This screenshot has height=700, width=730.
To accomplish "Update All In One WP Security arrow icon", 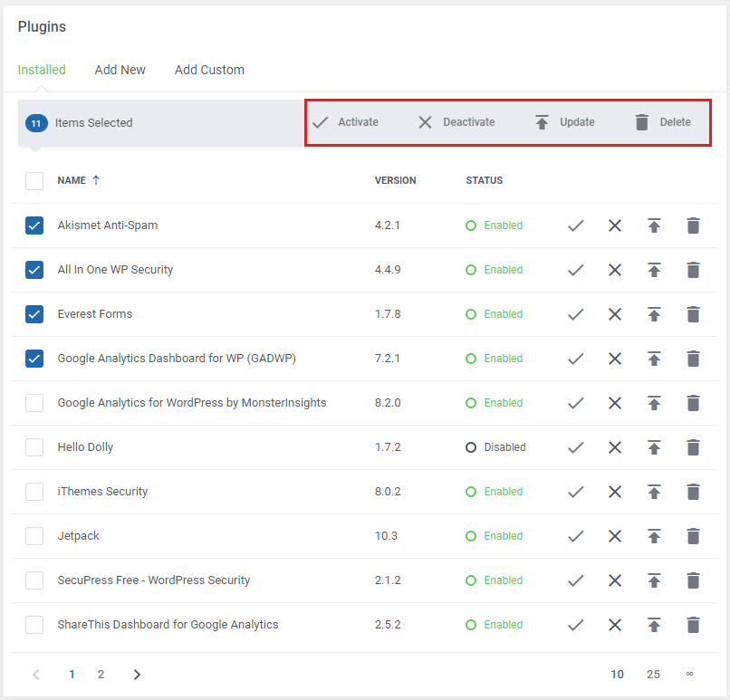I will click(x=654, y=270).
